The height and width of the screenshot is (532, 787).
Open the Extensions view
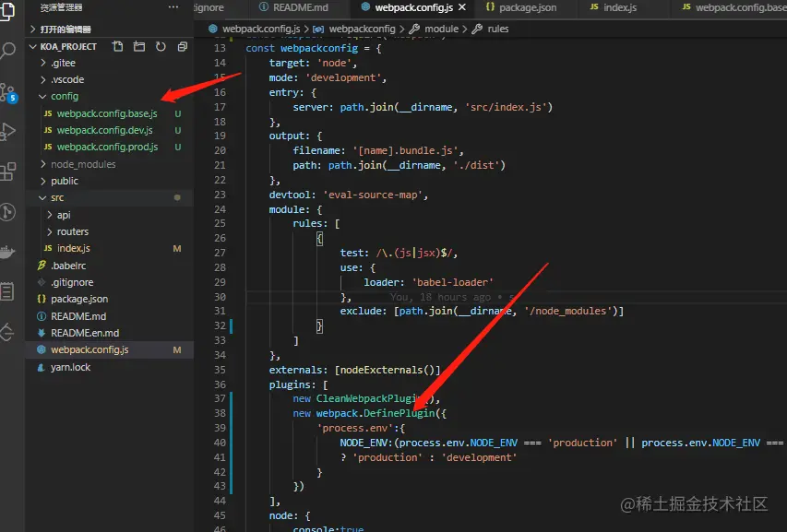point(7,171)
